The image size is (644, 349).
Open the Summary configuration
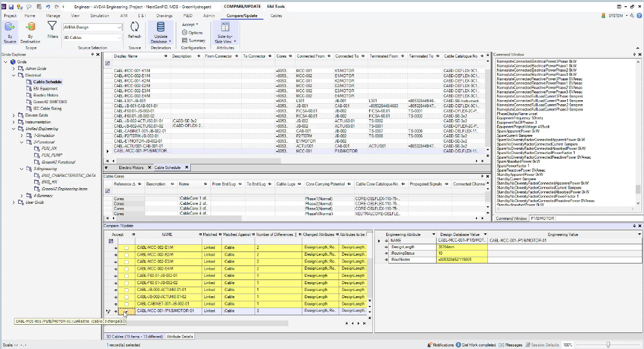pyautogui.click(x=193, y=40)
